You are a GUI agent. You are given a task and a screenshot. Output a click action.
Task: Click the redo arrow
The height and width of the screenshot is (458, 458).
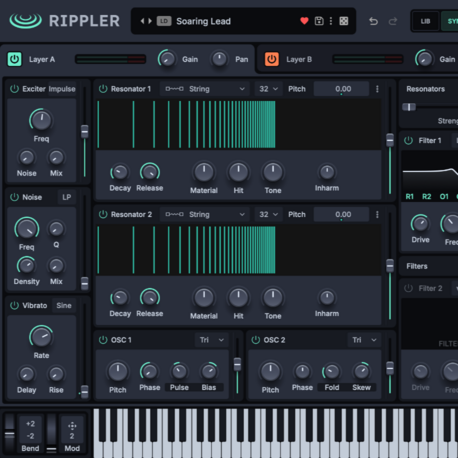click(x=393, y=21)
